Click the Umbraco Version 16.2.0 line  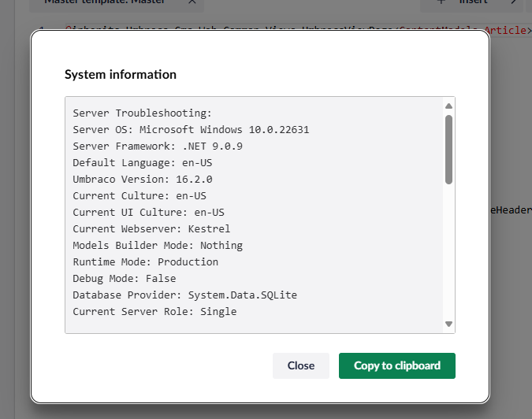click(x=143, y=180)
